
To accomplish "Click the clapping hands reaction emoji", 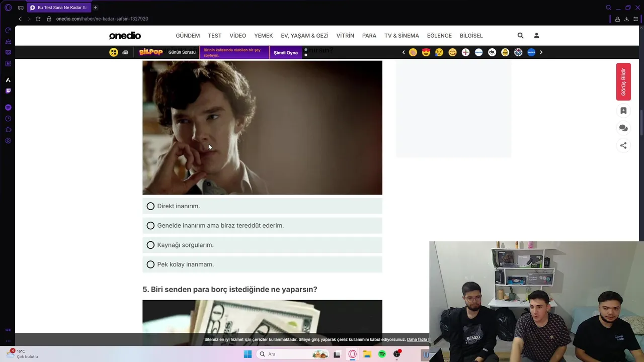I will pos(413,52).
